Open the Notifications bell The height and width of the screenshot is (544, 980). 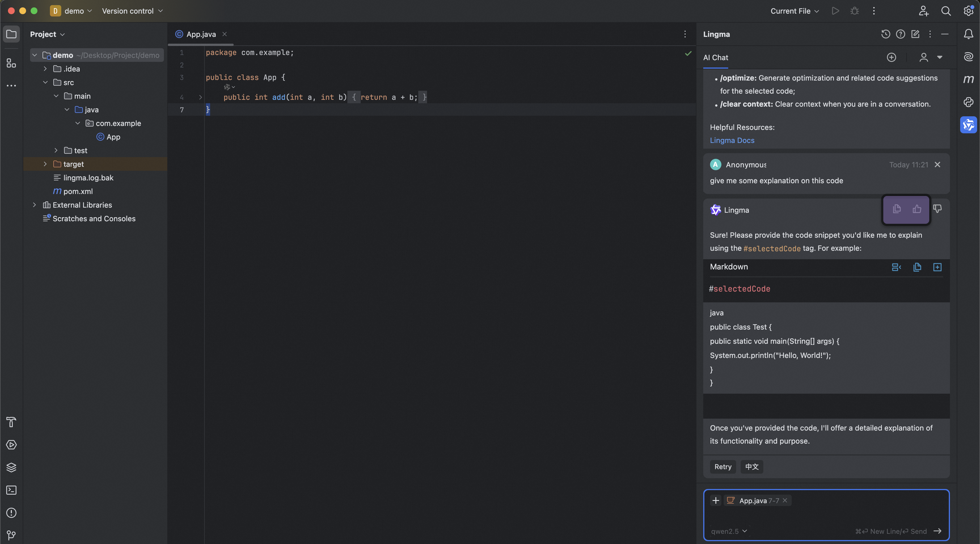point(968,34)
